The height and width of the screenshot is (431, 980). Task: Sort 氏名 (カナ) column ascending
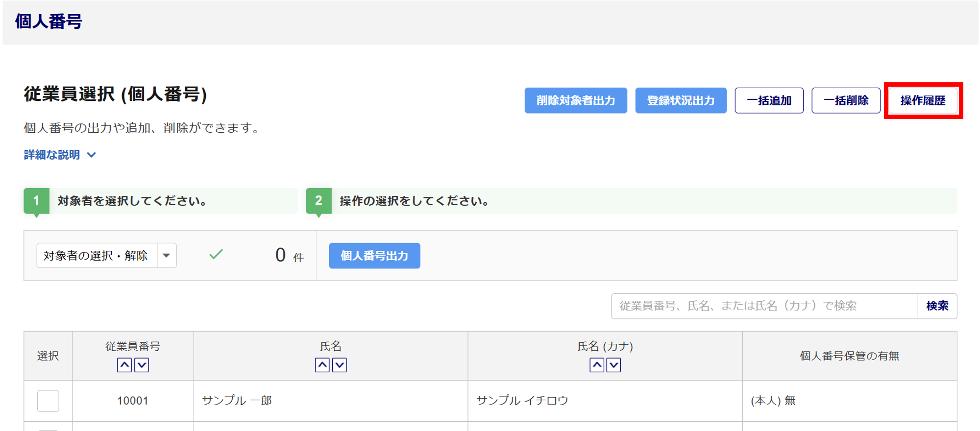[596, 365]
